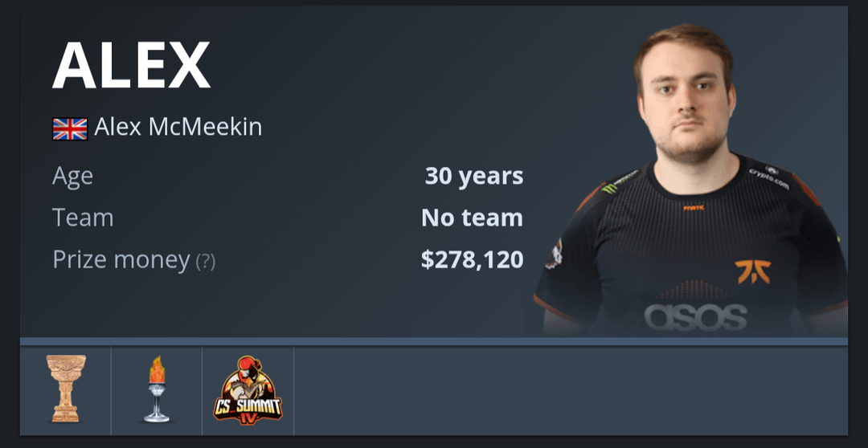Click the asos sponsor logo on shirt
Image resolution: width=868 pixels, height=448 pixels.
[695, 316]
